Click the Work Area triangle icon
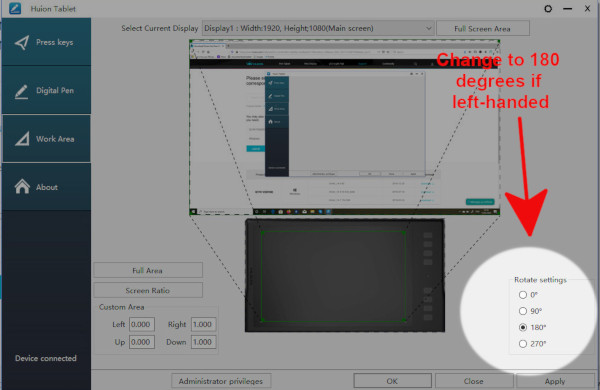The image size is (600, 390). click(22, 139)
